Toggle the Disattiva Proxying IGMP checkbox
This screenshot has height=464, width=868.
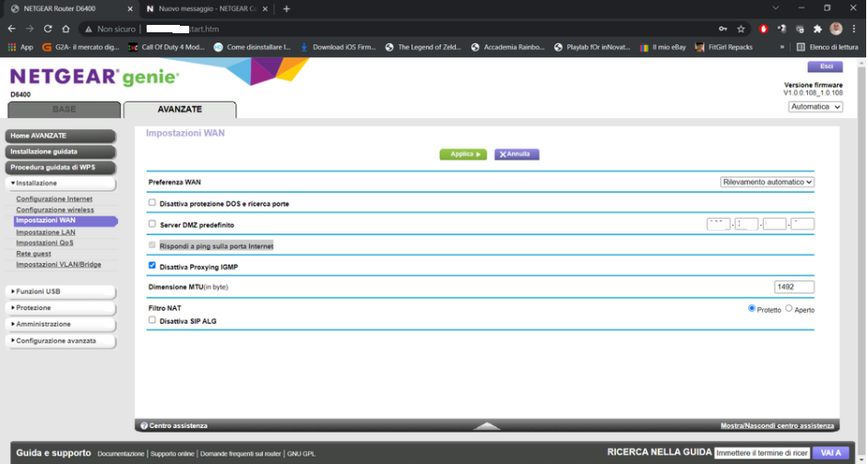click(152, 266)
